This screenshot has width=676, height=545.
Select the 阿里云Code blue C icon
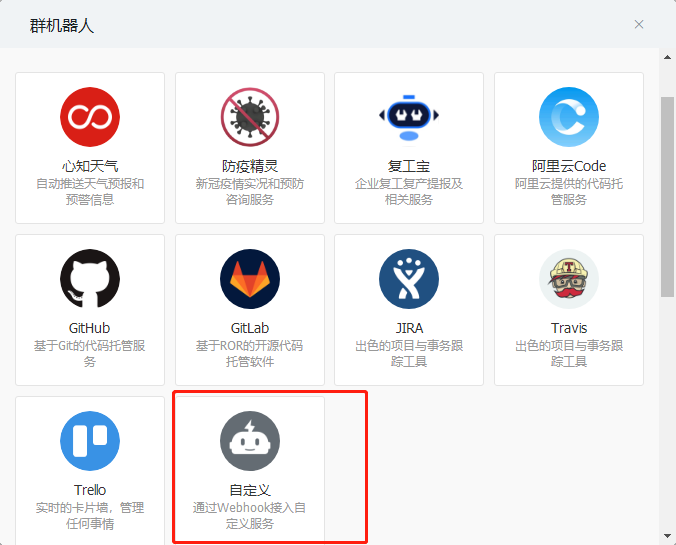569,117
